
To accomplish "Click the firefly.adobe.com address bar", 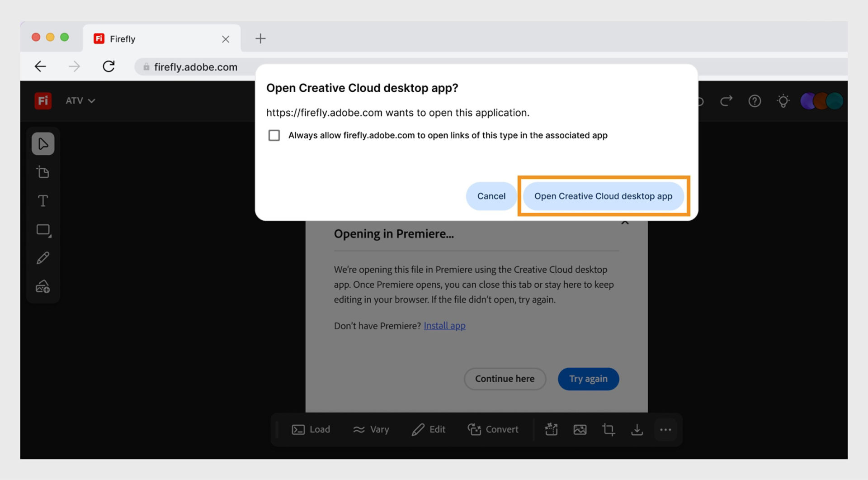I will 196,67.
